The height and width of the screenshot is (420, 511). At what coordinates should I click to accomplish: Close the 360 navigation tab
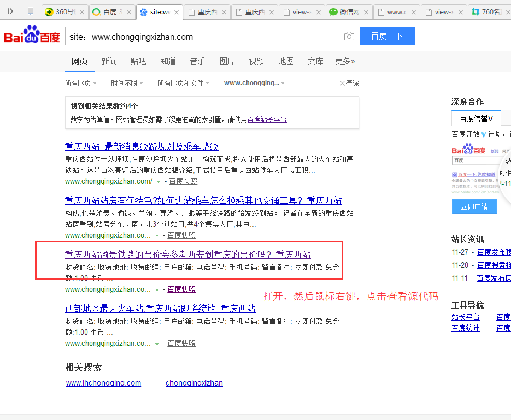point(82,13)
